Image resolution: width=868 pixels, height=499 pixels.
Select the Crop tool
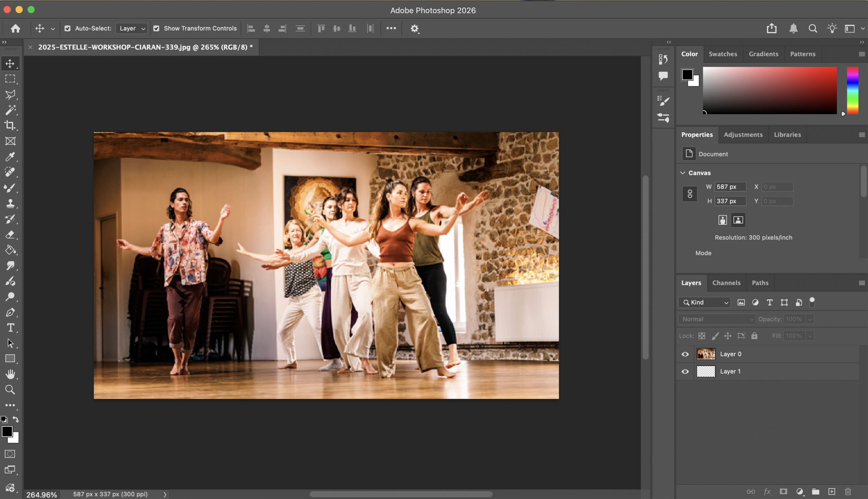coord(10,125)
